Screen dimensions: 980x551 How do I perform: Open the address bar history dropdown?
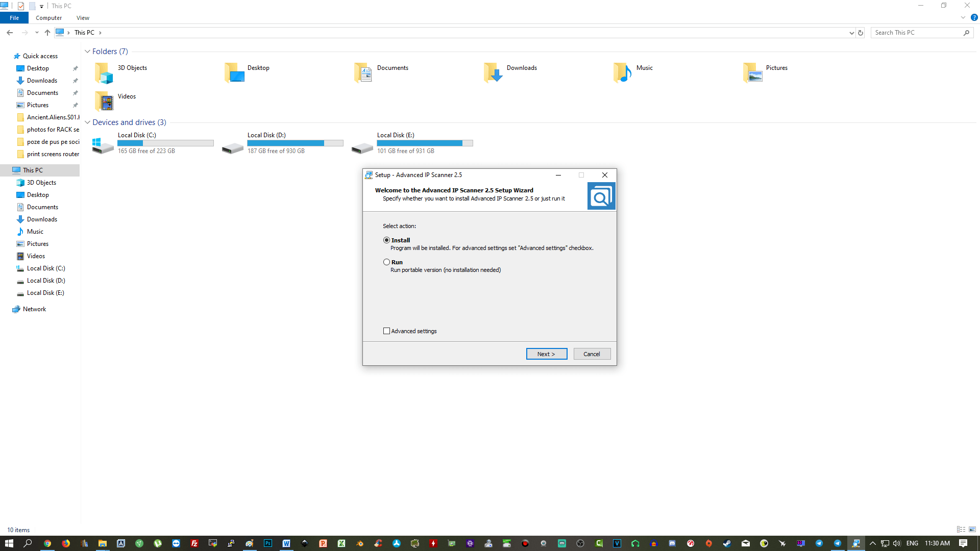(851, 33)
